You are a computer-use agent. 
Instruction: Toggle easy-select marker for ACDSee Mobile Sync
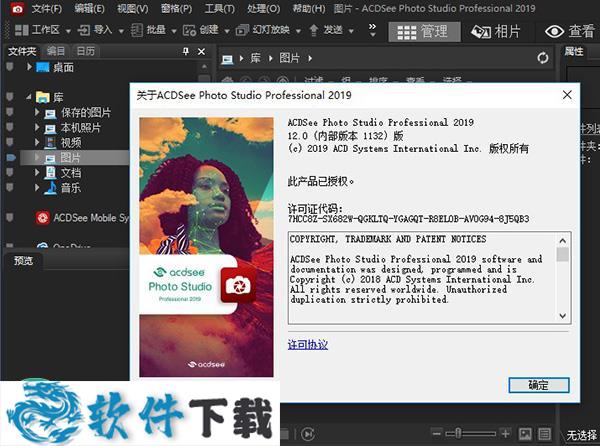[x=10, y=218]
